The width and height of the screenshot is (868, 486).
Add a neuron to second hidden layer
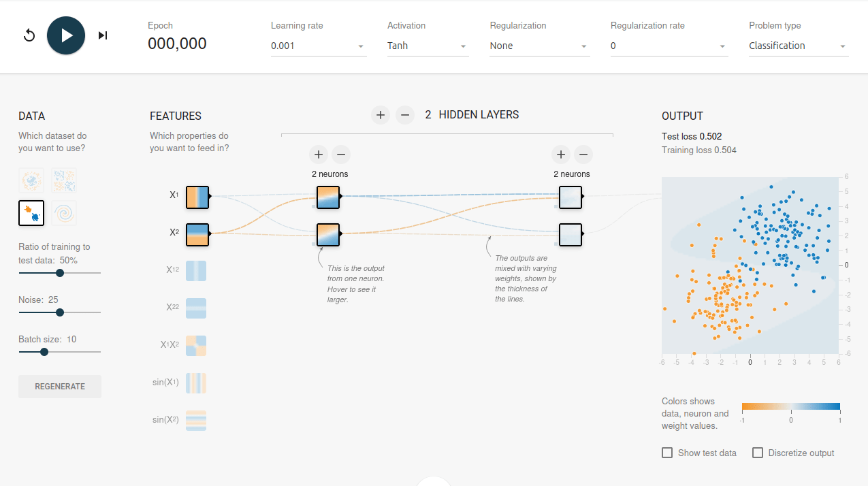(x=560, y=155)
